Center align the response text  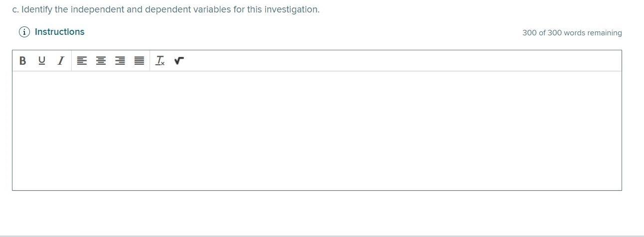[x=101, y=61]
